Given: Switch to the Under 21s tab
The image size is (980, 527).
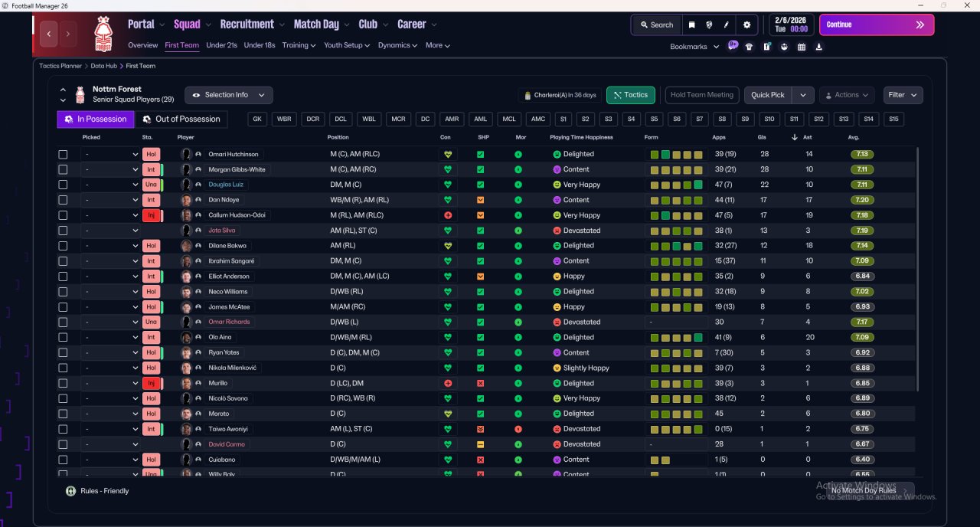Looking at the screenshot, I should 221,45.
